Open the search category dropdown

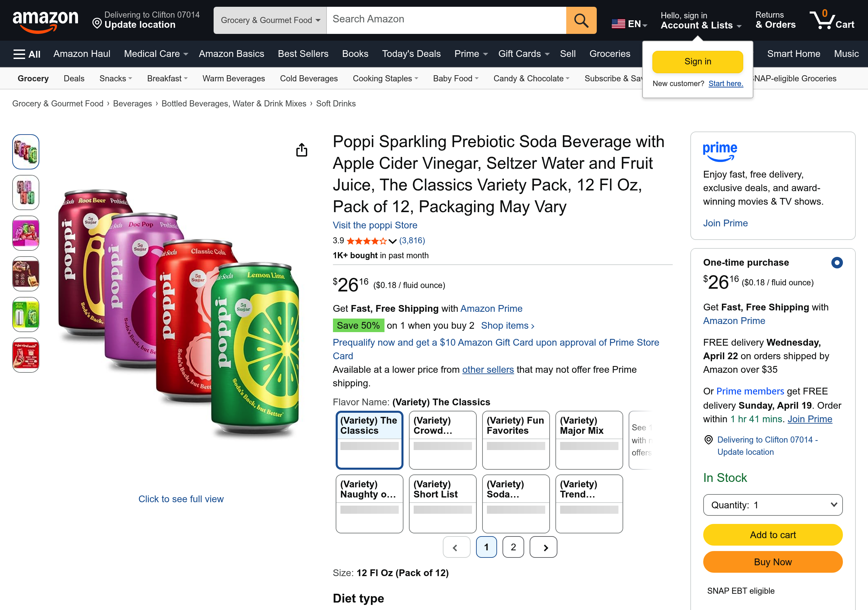coord(270,20)
